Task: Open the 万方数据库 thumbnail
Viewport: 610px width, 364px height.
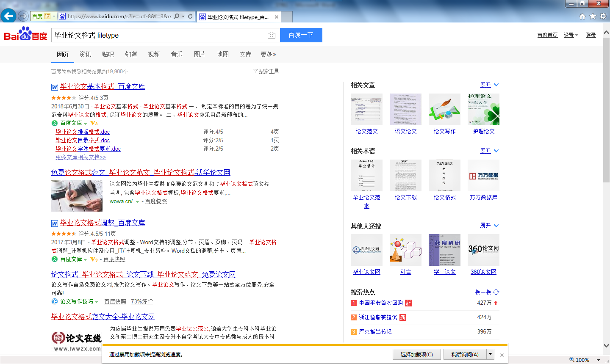Action: [x=483, y=175]
